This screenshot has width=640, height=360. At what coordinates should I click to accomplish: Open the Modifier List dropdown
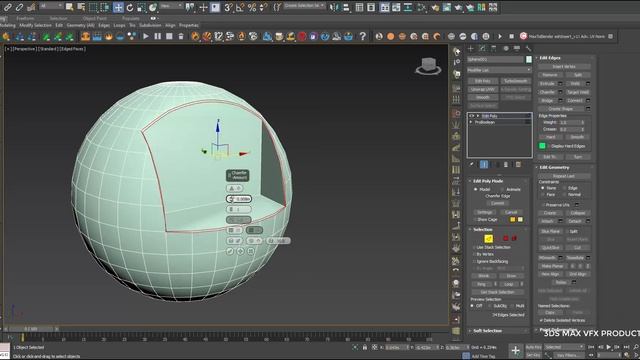(x=499, y=70)
